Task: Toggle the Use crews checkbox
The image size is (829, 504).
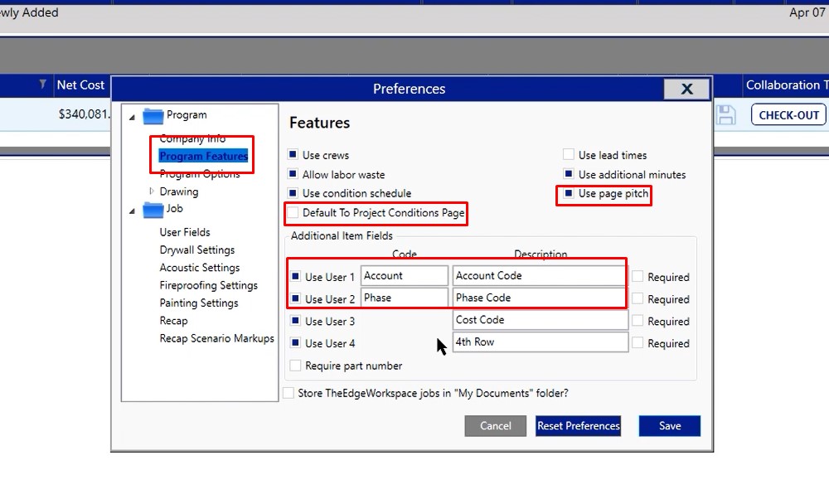Action: [293, 155]
